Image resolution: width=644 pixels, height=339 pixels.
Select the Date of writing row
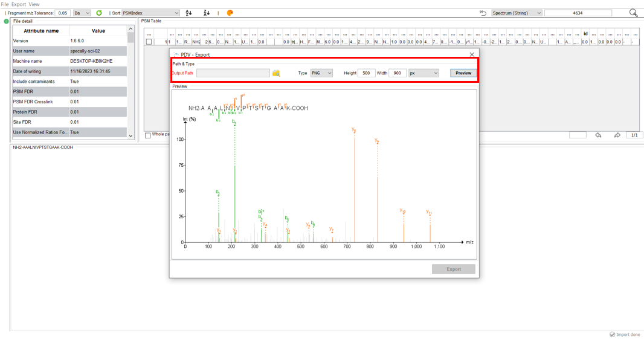coord(69,71)
